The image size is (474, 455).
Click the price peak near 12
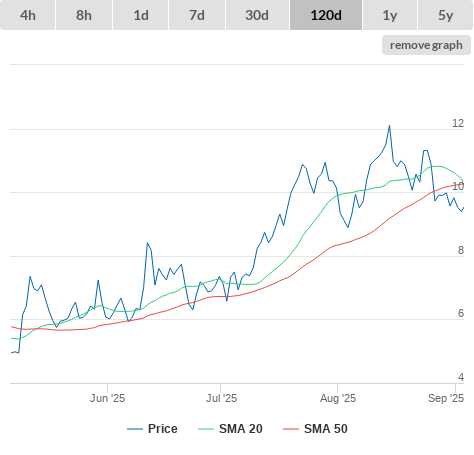(389, 126)
